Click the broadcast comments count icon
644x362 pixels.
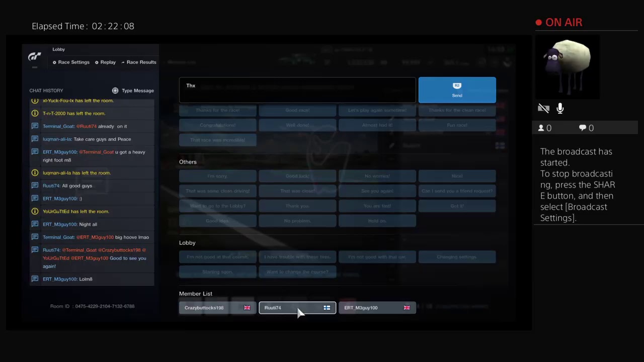583,128
